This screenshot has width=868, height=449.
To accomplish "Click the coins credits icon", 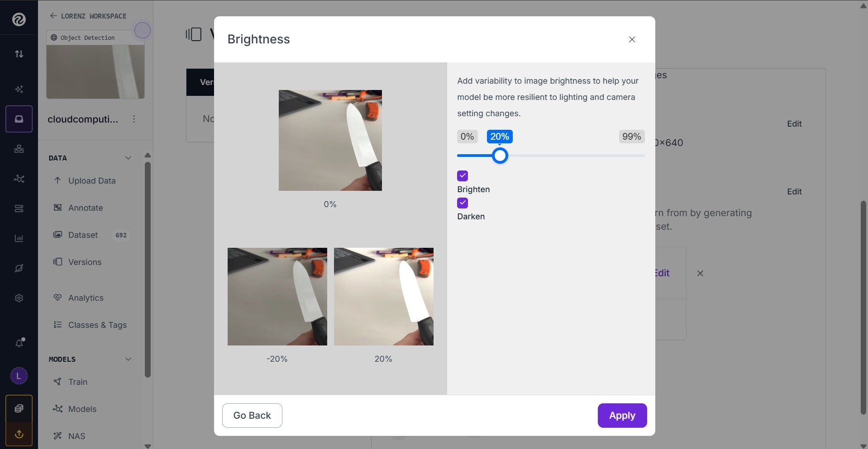I will click(19, 408).
